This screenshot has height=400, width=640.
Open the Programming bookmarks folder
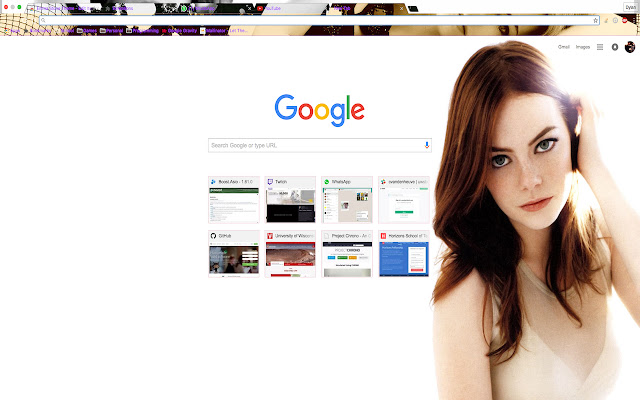tap(142, 31)
